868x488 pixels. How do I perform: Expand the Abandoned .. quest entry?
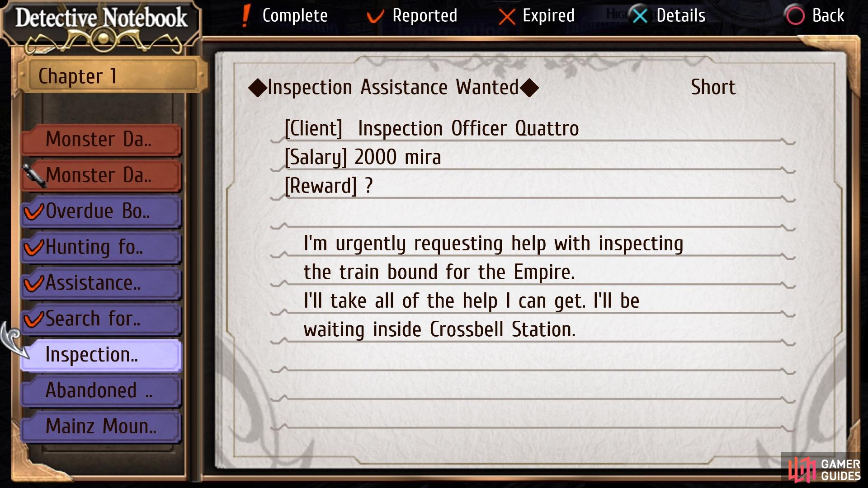coord(101,390)
